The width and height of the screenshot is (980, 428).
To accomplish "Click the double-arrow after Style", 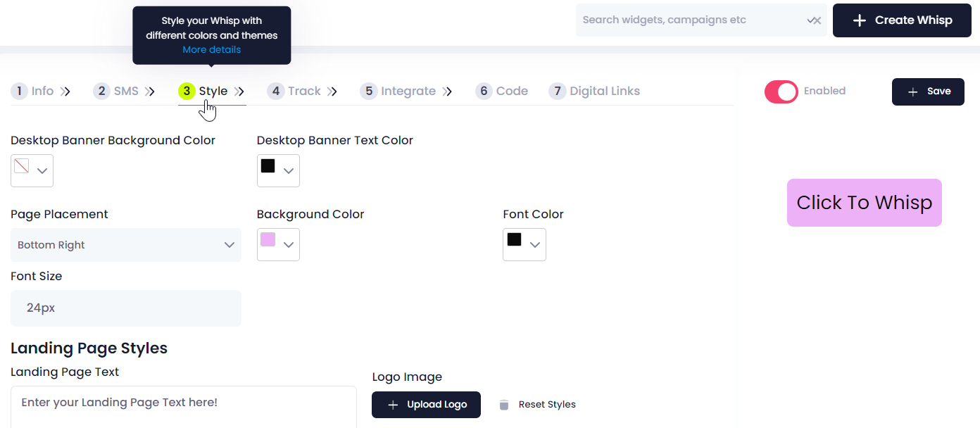I will point(239,92).
